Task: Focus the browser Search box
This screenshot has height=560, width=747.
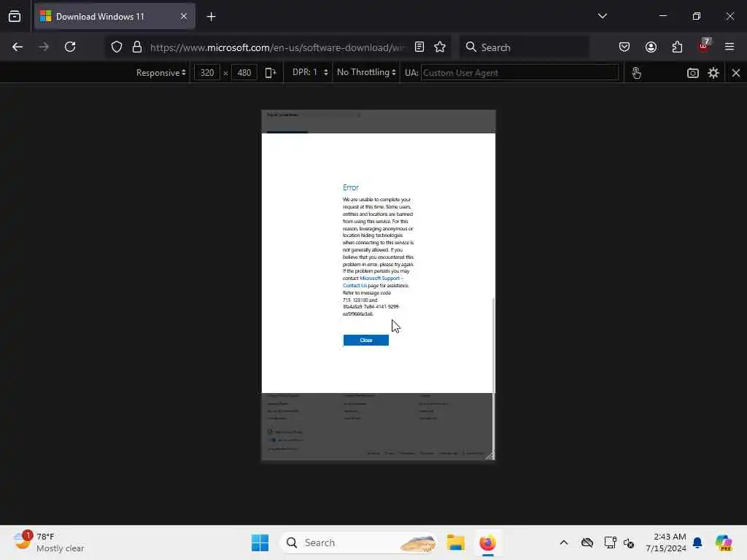Action: (524, 47)
